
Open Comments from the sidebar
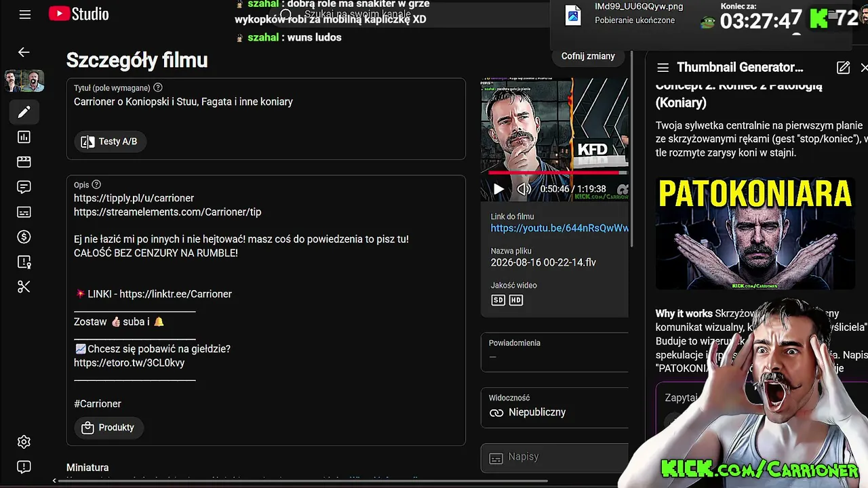click(x=24, y=187)
